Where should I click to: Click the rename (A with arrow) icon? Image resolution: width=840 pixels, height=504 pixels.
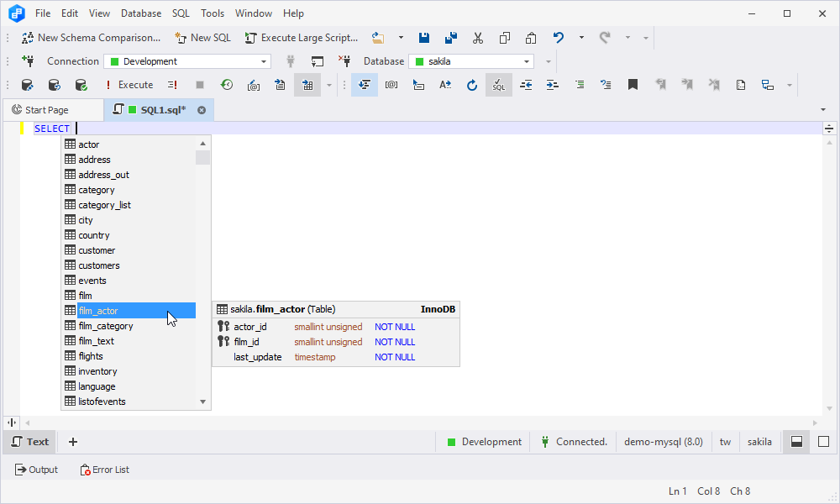point(445,85)
